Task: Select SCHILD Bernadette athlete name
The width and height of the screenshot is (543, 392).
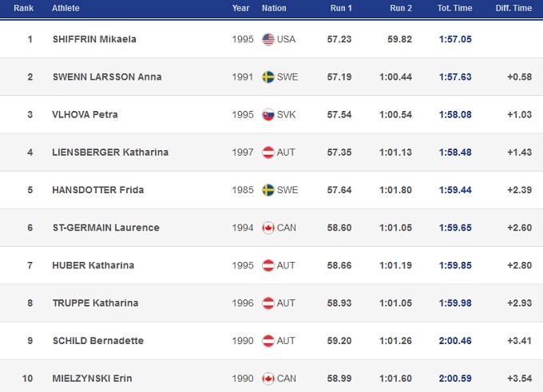Action: pyautogui.click(x=97, y=341)
